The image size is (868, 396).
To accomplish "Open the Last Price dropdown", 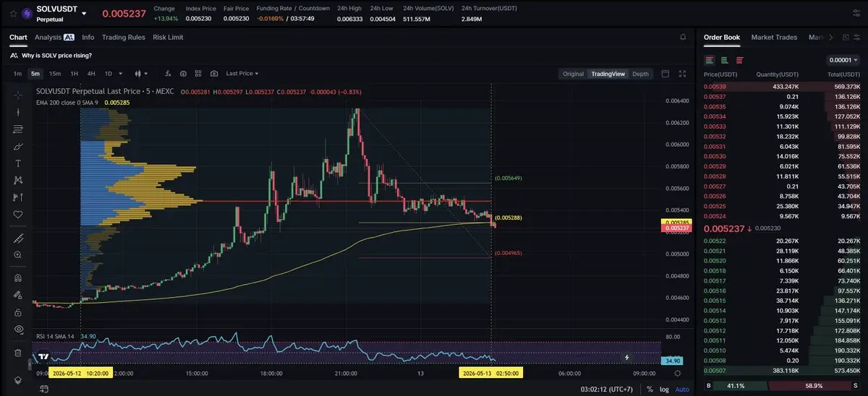I will click(x=242, y=74).
